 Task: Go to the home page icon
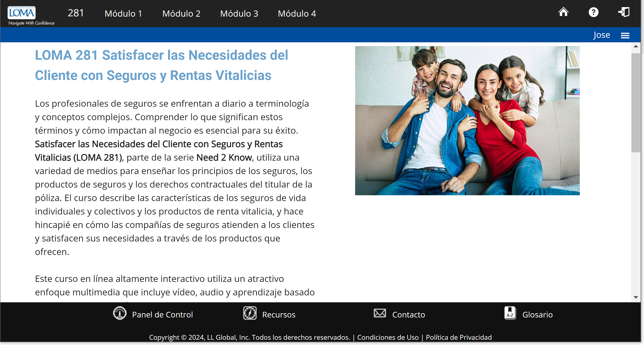pos(563,12)
